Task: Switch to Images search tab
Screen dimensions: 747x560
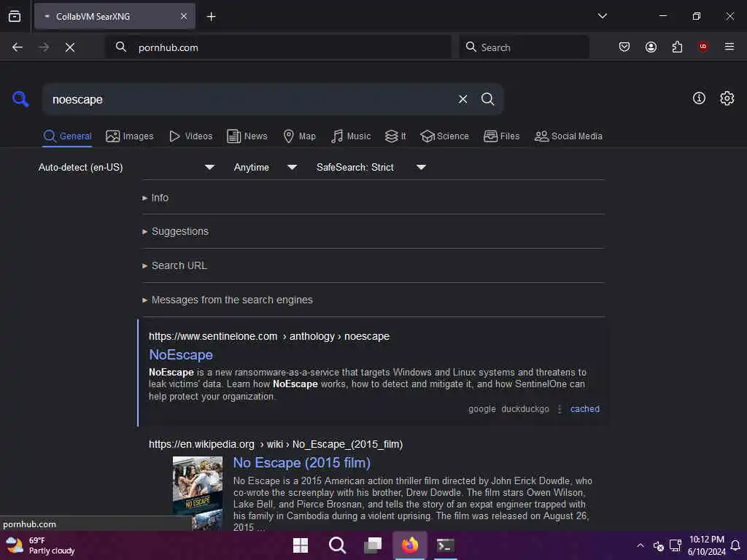Action: point(130,136)
